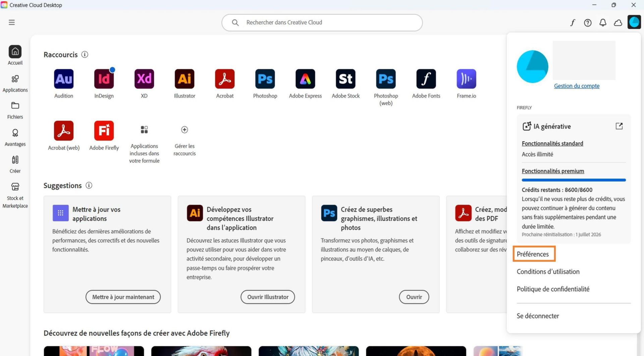Open the Frame.io shortcut
This screenshot has width=644, height=356.
pyautogui.click(x=466, y=79)
